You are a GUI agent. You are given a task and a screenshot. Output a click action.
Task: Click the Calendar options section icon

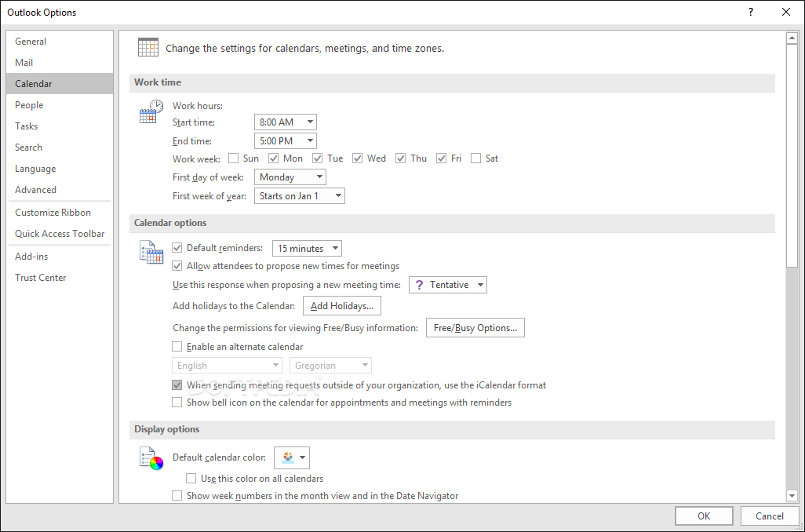point(151,252)
